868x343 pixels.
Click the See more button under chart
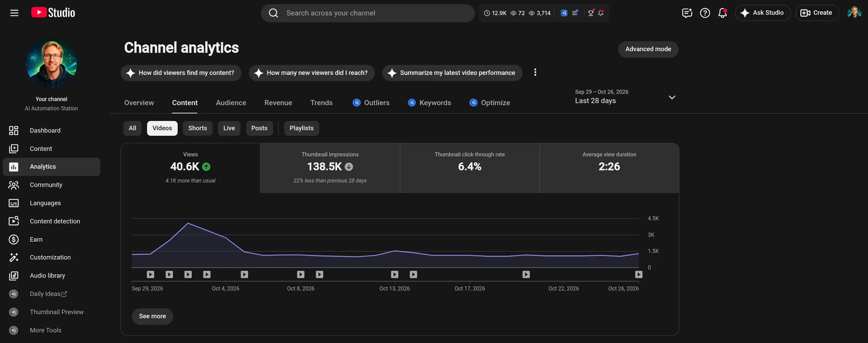tap(152, 317)
